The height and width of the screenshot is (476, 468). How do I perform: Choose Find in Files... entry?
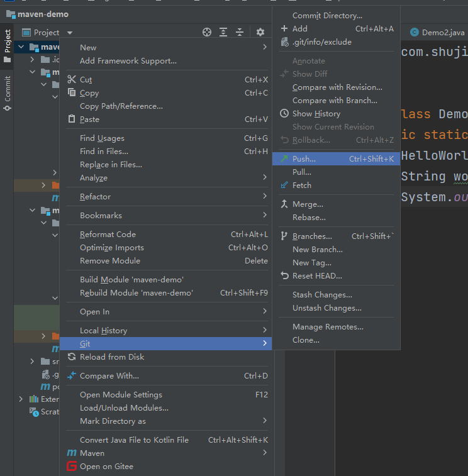pos(167,151)
